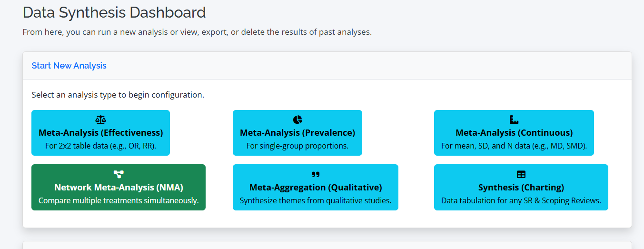Screen dimensions: 644x249
Task: Click "Compare multiple treatments simultaneously" text
Action: tap(119, 200)
